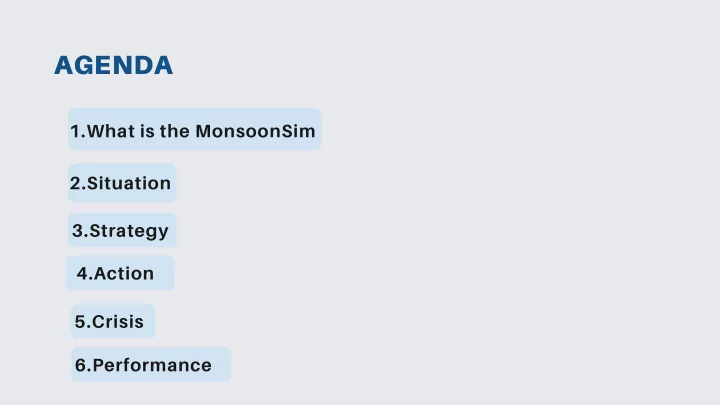Screen dimensions: 720x405
Task: Click the word "the" in the first item
Action: [174, 131]
